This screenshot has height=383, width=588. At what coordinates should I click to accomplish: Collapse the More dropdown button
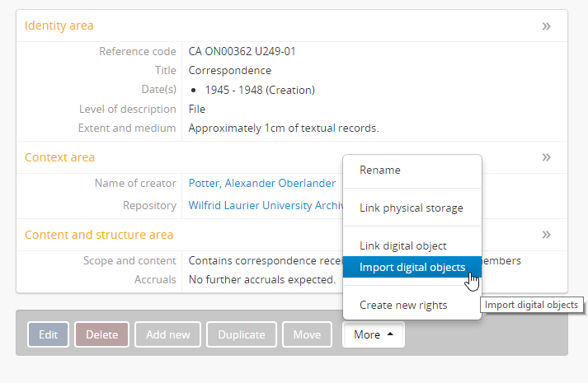[x=373, y=334]
